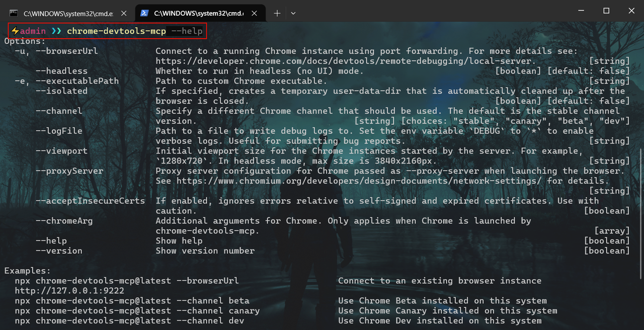Click the "--proxyServer" option name
The width and height of the screenshot is (644, 330).
coord(69,171)
